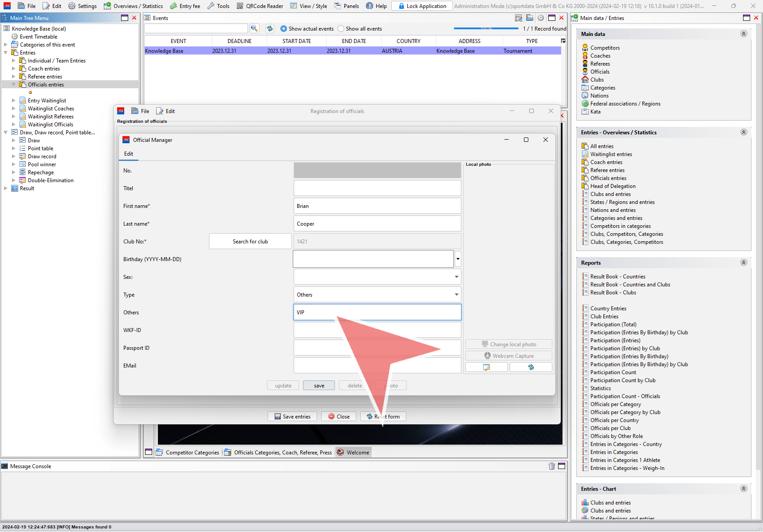The height and width of the screenshot is (532, 763).
Task: Clear the Message Console trash icon
Action: tap(551, 466)
